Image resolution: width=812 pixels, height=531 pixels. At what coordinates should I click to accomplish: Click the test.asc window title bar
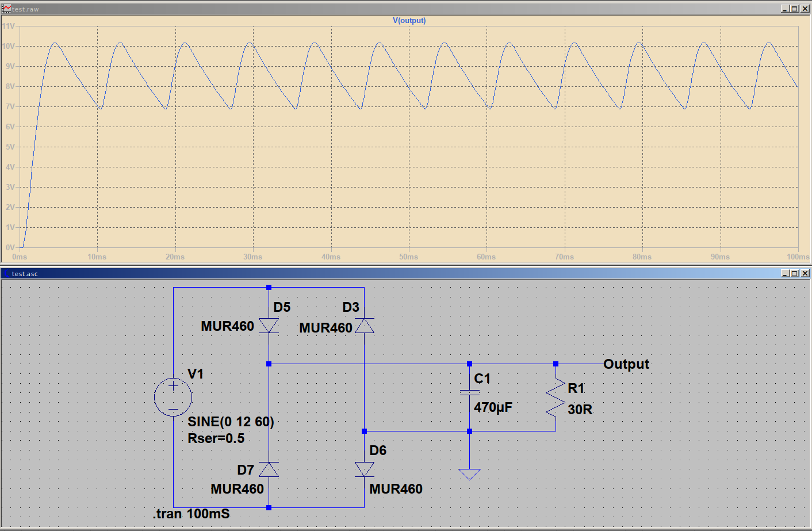pos(405,273)
